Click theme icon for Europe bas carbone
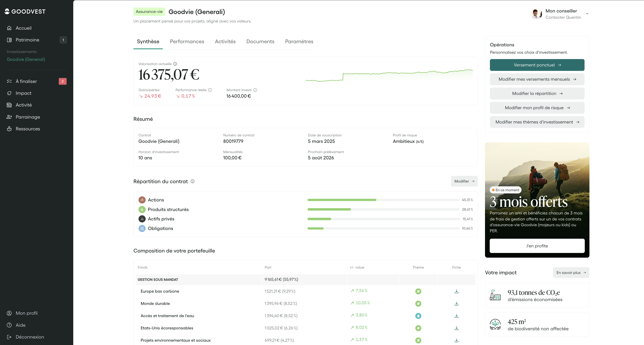This screenshot has width=644, height=345. (x=418, y=291)
